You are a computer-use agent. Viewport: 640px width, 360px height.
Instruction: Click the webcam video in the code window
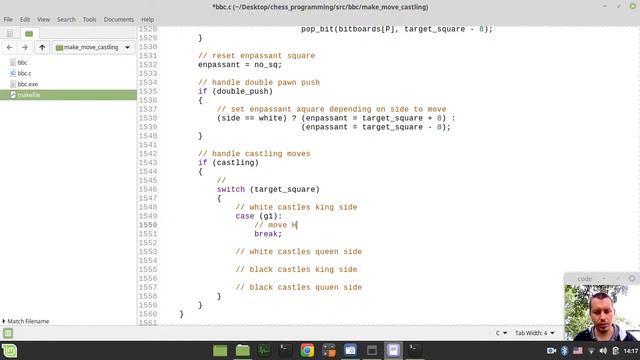click(602, 313)
